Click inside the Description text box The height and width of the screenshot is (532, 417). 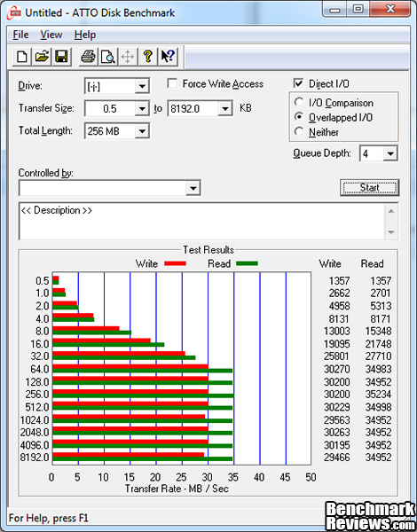pyautogui.click(x=202, y=221)
